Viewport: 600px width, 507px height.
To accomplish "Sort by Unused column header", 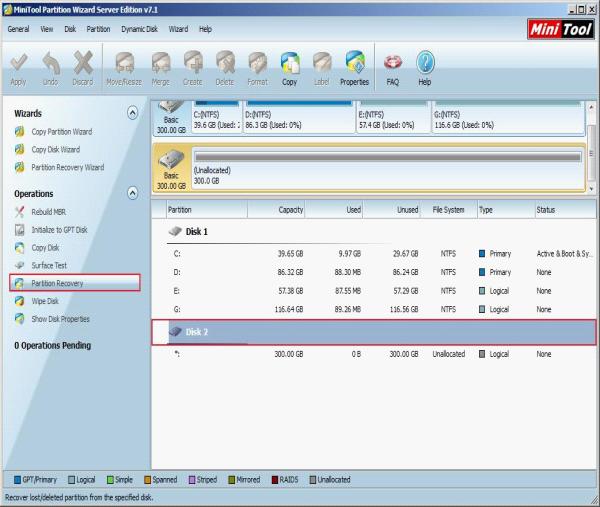I will pyautogui.click(x=391, y=210).
